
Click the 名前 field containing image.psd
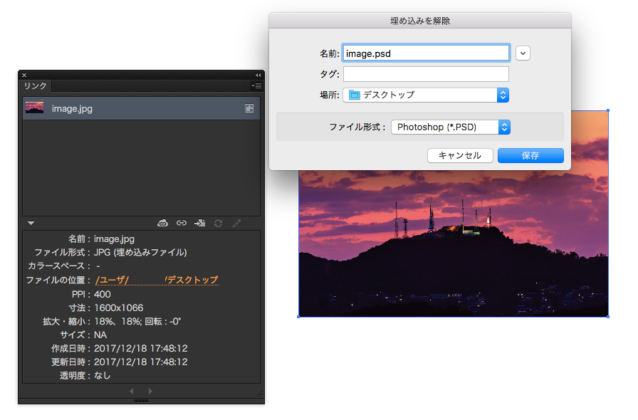pyautogui.click(x=426, y=53)
